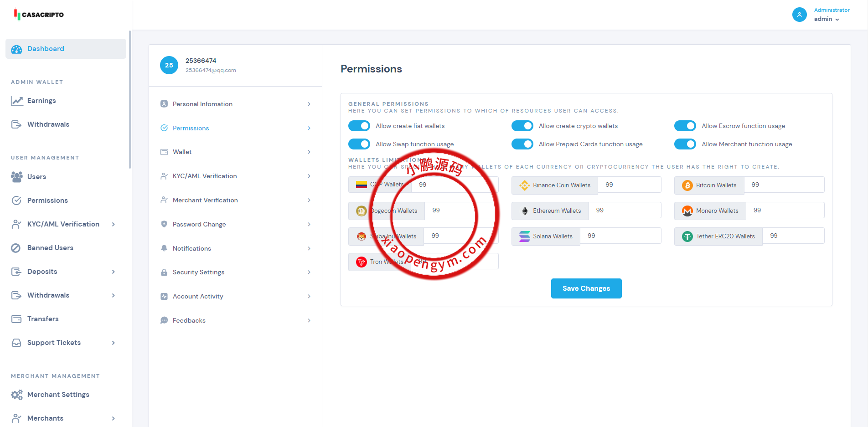The width and height of the screenshot is (868, 427).
Task: Click the Bitcoin Wallets coin icon
Action: [687, 185]
